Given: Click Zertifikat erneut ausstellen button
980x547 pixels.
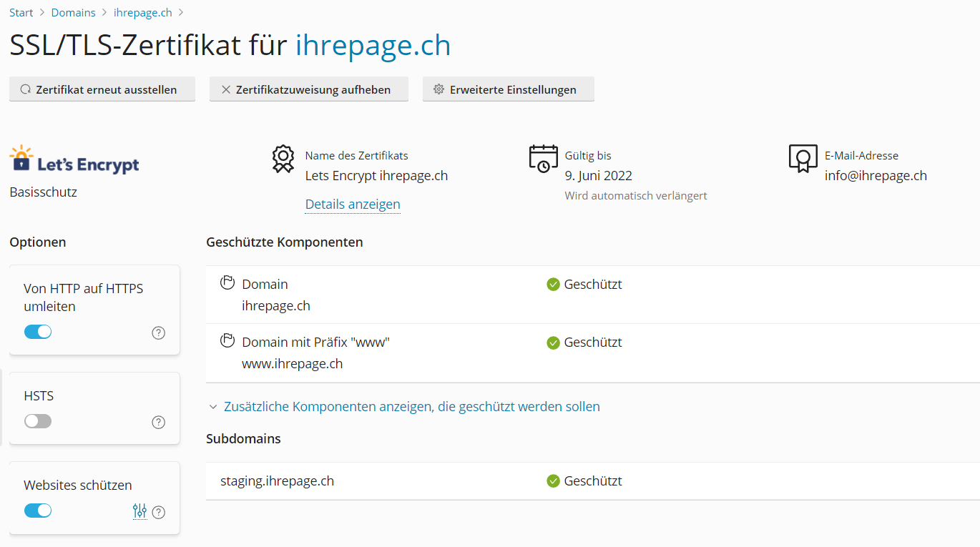Looking at the screenshot, I should tap(102, 89).
